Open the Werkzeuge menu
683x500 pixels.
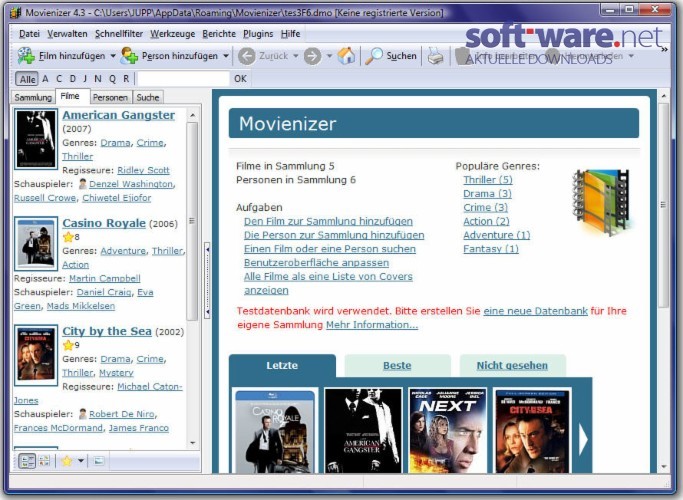point(172,34)
